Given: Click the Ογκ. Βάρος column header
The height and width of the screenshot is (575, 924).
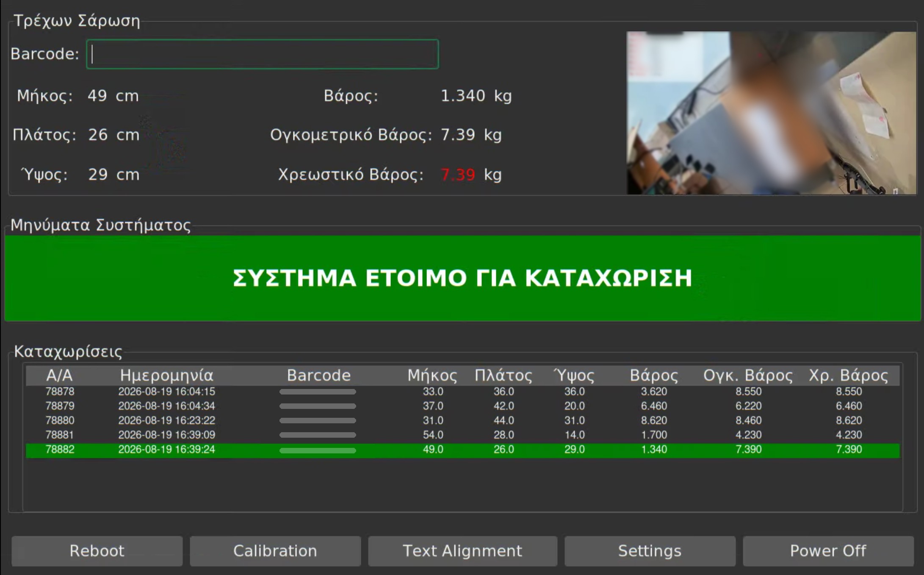Looking at the screenshot, I should tap(748, 375).
